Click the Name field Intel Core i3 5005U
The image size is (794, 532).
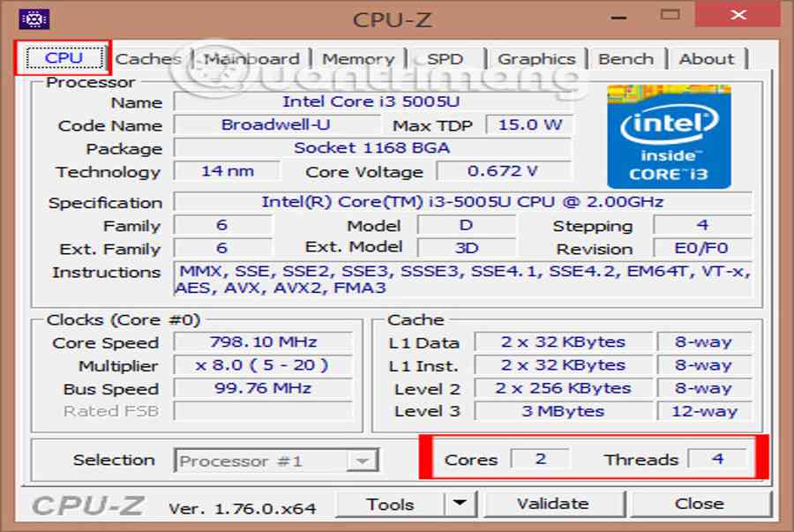click(x=371, y=101)
